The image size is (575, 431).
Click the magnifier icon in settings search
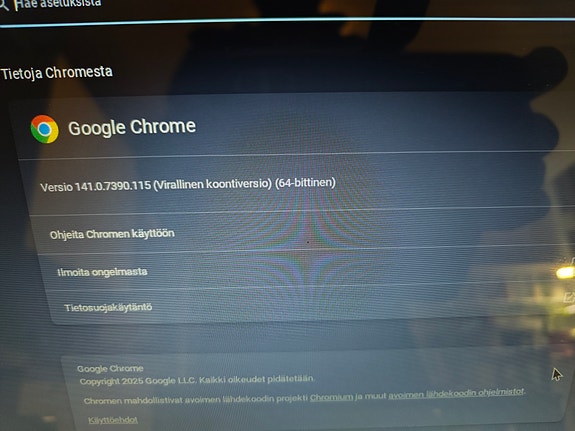tap(4, 6)
